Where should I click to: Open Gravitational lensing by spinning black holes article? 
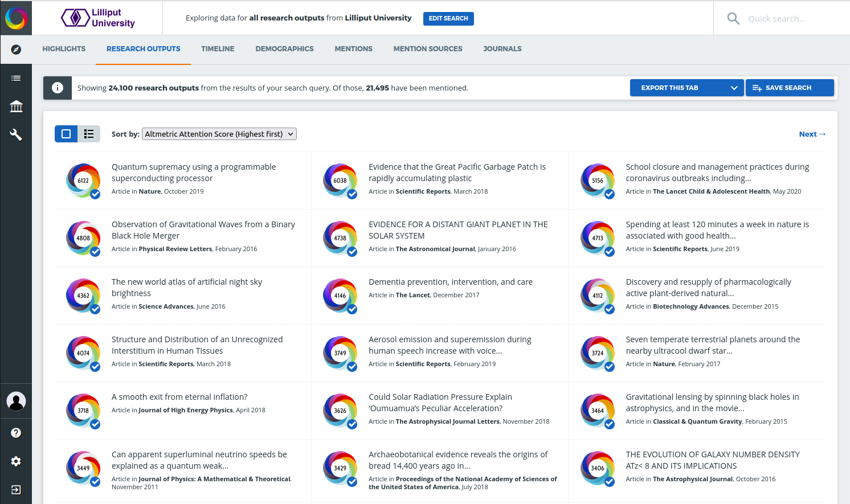[x=712, y=403]
